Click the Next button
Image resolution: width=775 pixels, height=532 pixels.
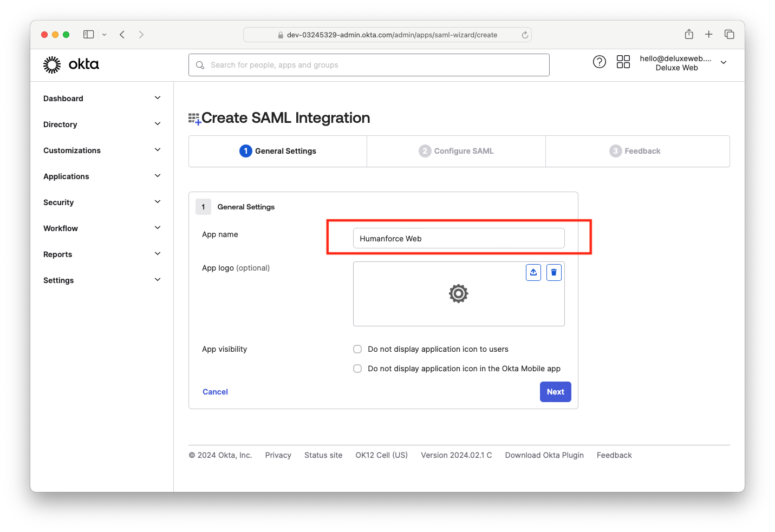click(555, 392)
